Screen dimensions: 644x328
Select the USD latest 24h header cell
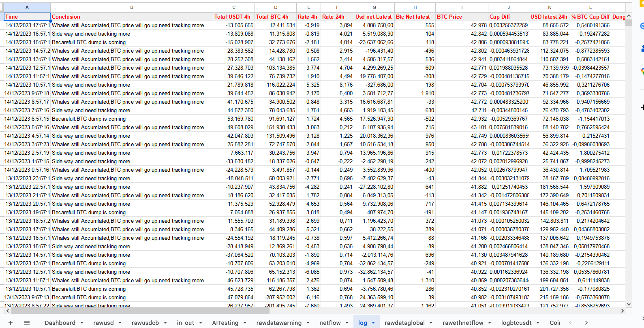pyautogui.click(x=550, y=17)
